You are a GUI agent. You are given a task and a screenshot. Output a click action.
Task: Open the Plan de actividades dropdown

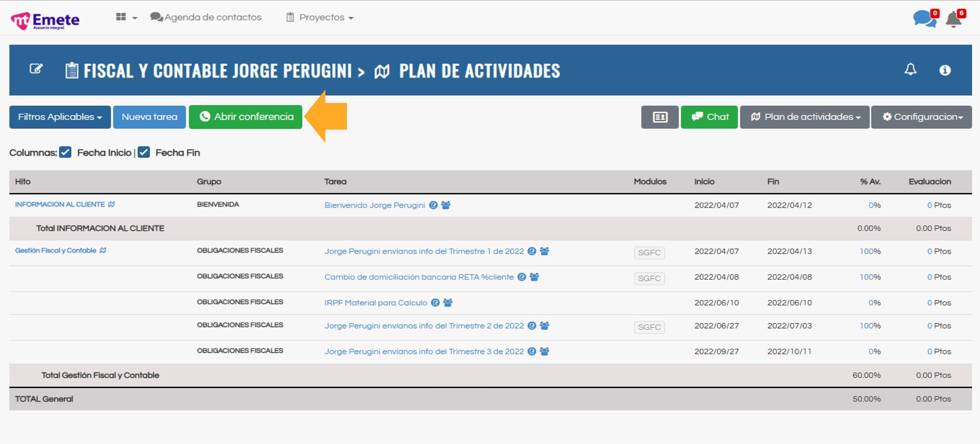(805, 117)
